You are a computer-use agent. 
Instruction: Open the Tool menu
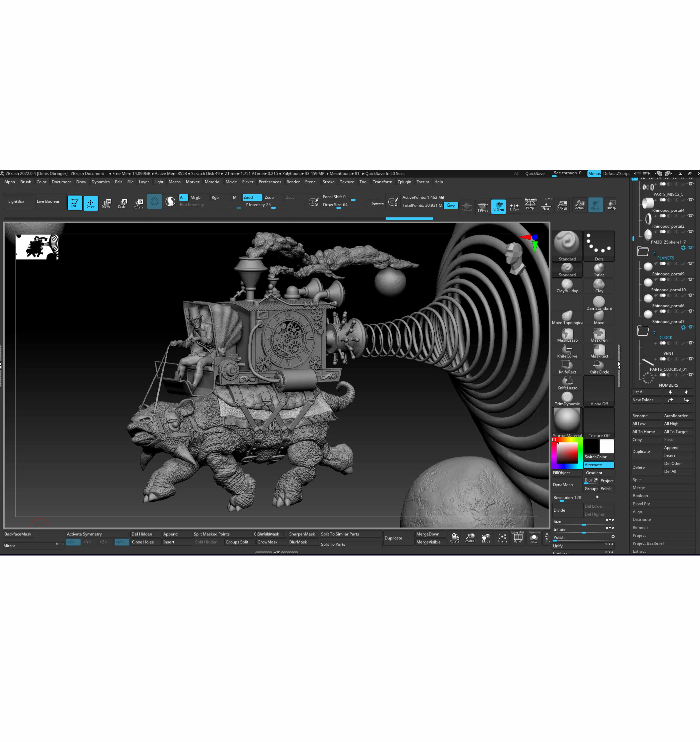[x=363, y=182]
